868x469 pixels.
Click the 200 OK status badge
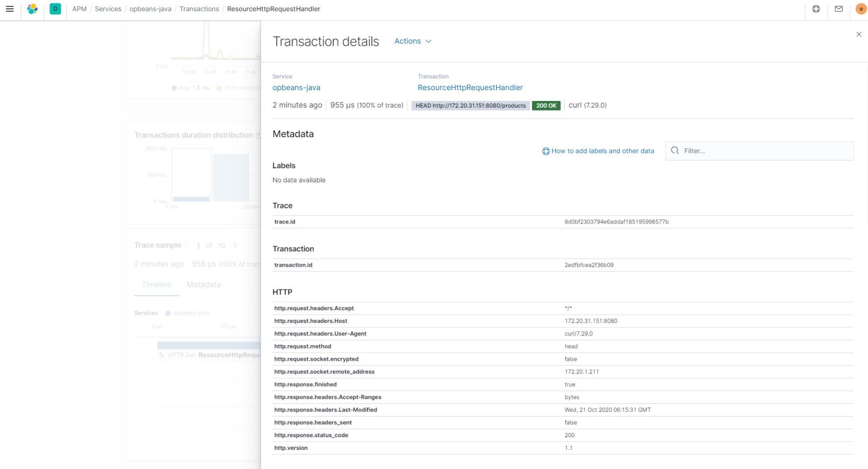tap(546, 105)
